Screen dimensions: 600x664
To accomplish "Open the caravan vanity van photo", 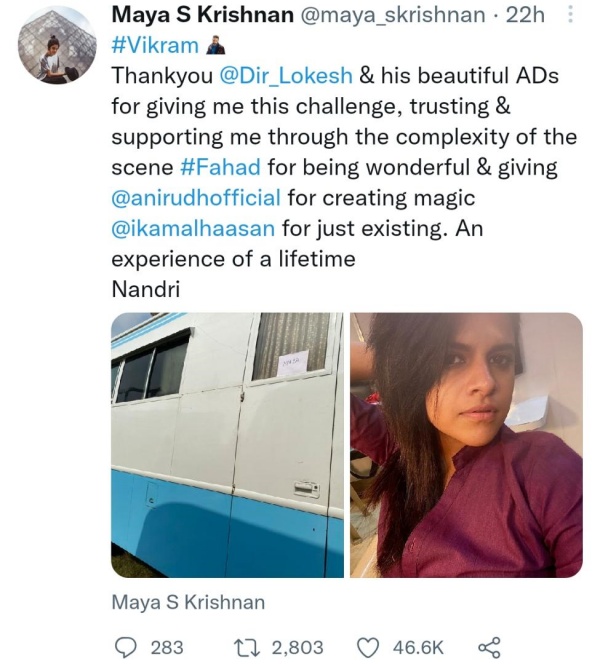I will tap(226, 444).
